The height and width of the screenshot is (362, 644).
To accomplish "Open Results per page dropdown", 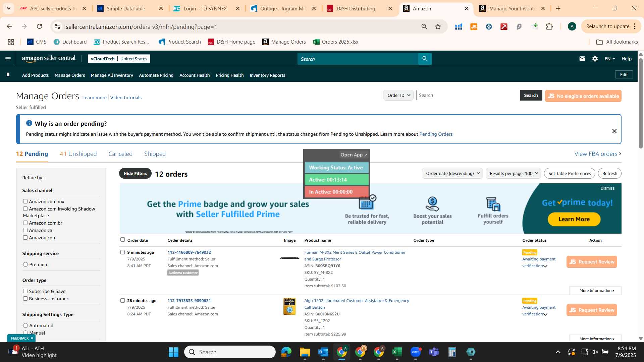I will [x=513, y=173].
